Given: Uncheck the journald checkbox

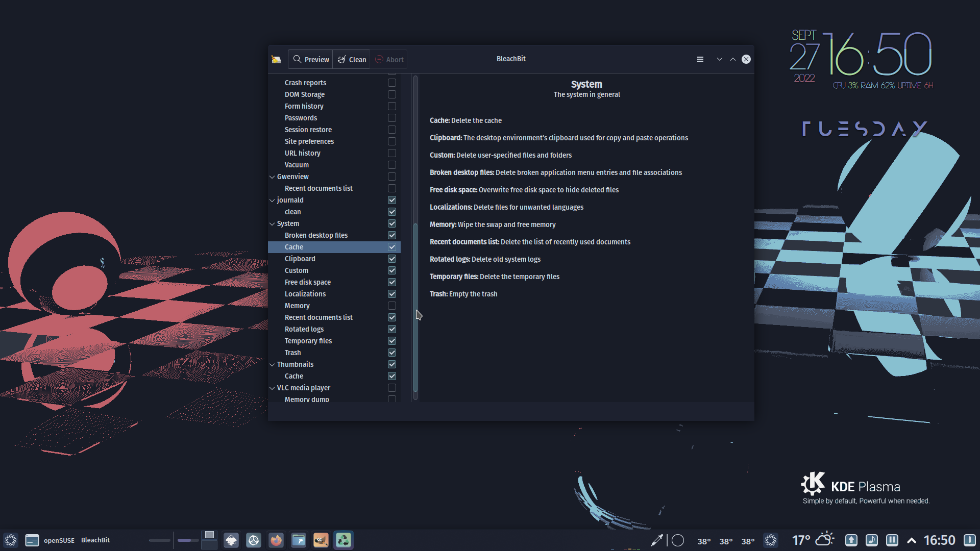Looking at the screenshot, I should [x=392, y=200].
